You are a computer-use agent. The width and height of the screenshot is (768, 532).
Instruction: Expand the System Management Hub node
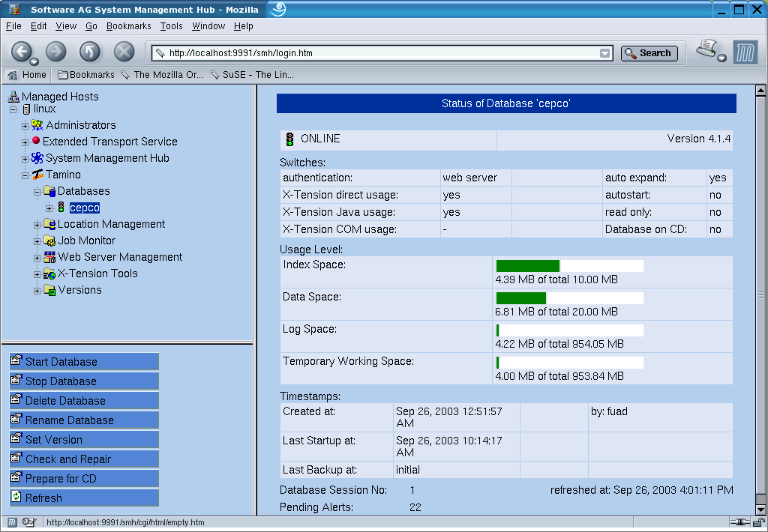coord(25,159)
